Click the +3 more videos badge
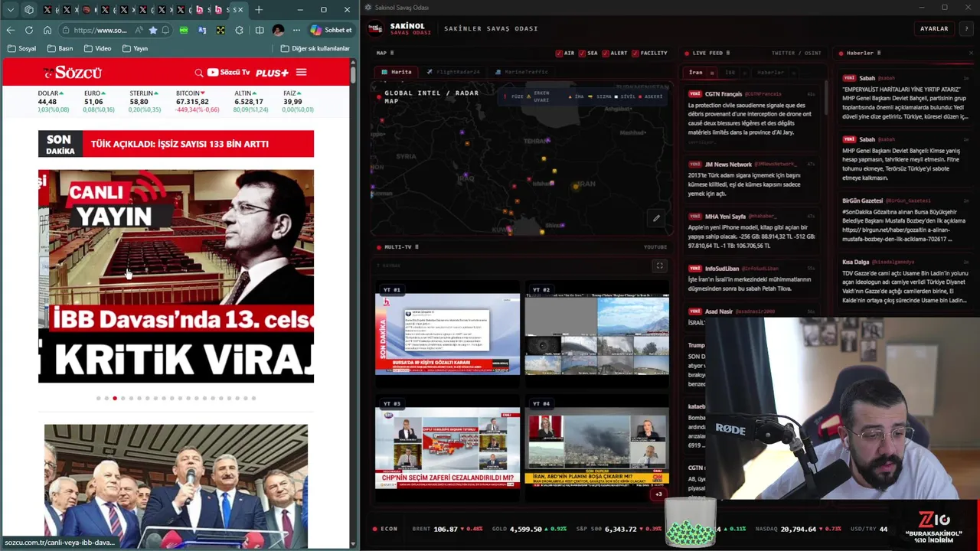 pyautogui.click(x=658, y=494)
